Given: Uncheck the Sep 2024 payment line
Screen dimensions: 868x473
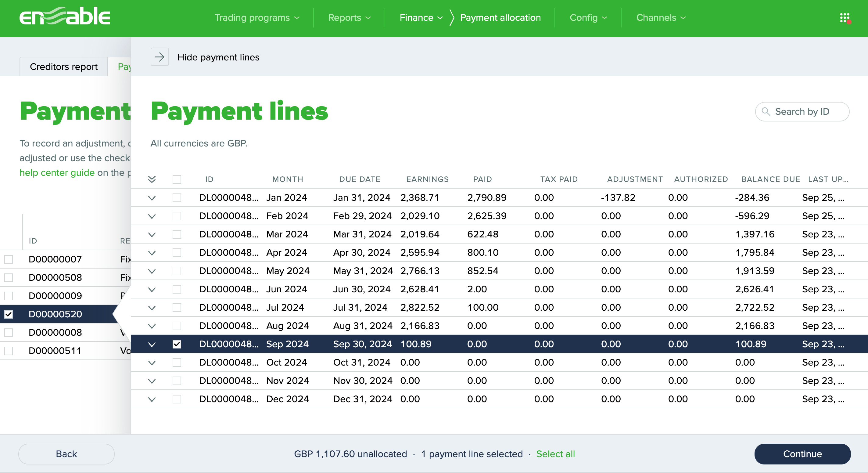Looking at the screenshot, I should 177,344.
